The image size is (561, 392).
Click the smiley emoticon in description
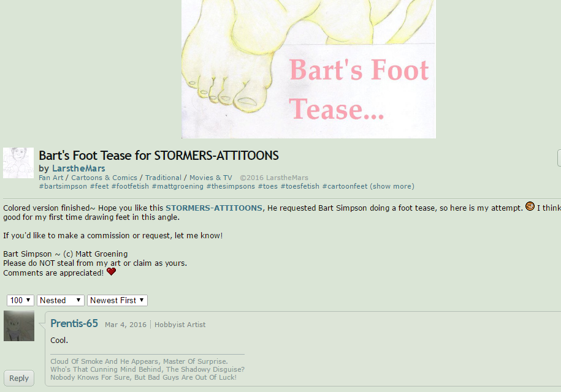click(530, 206)
